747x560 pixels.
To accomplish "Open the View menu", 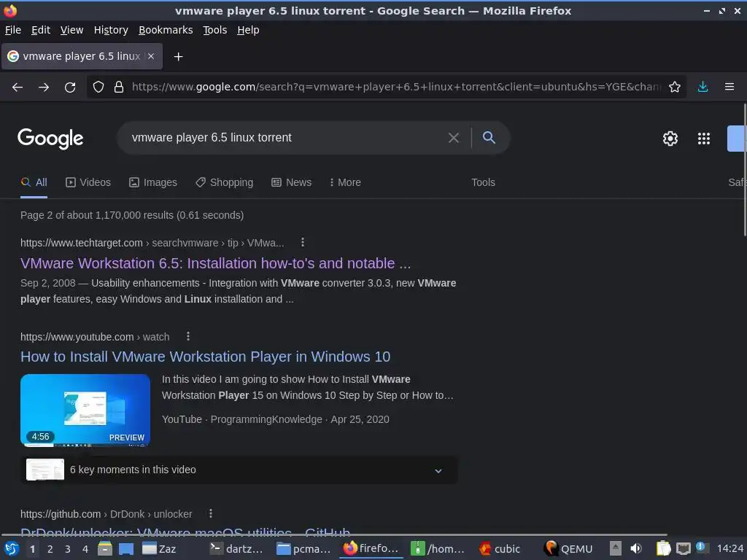I will 72,30.
